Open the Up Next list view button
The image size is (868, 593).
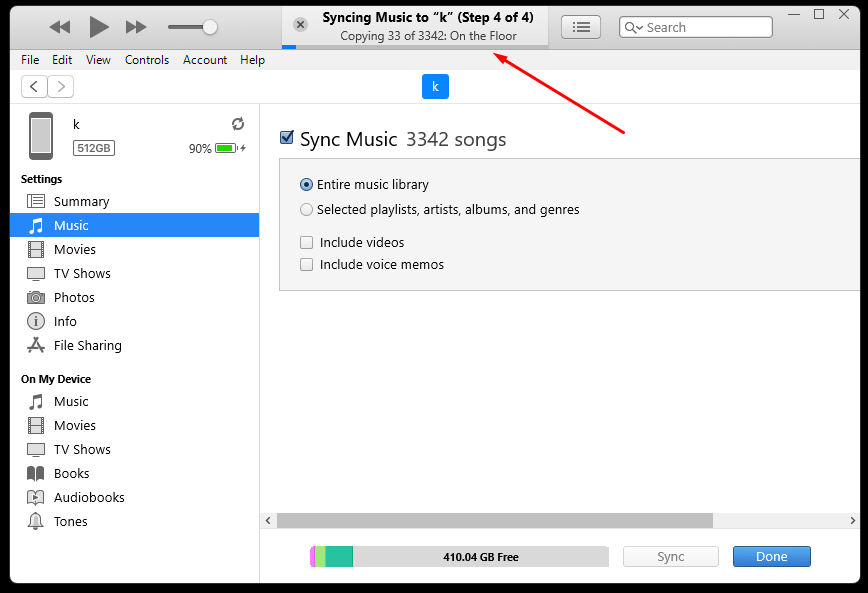581,27
